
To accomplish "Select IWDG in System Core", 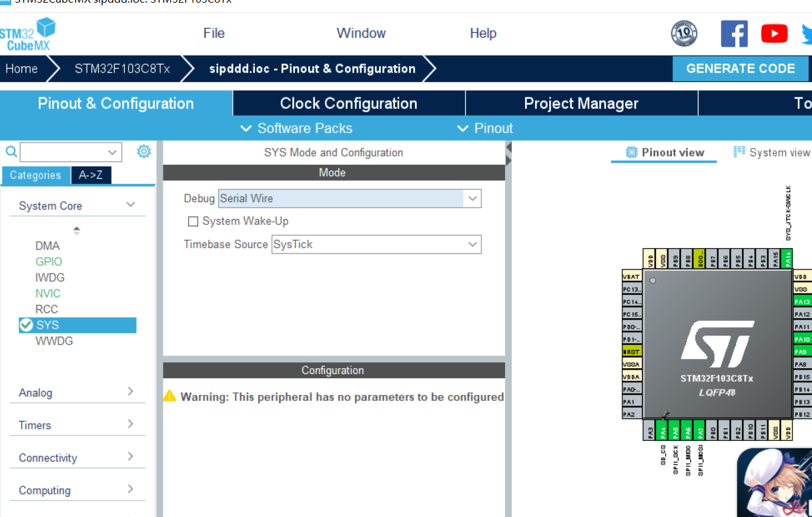I will (x=50, y=278).
